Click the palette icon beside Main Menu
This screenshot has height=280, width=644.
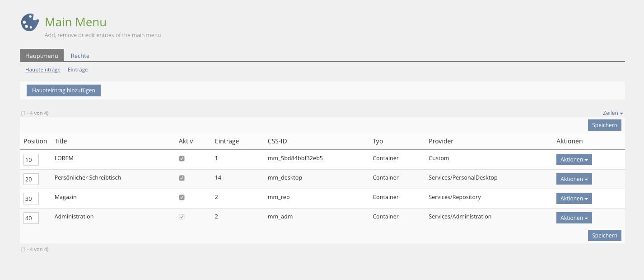pyautogui.click(x=30, y=23)
